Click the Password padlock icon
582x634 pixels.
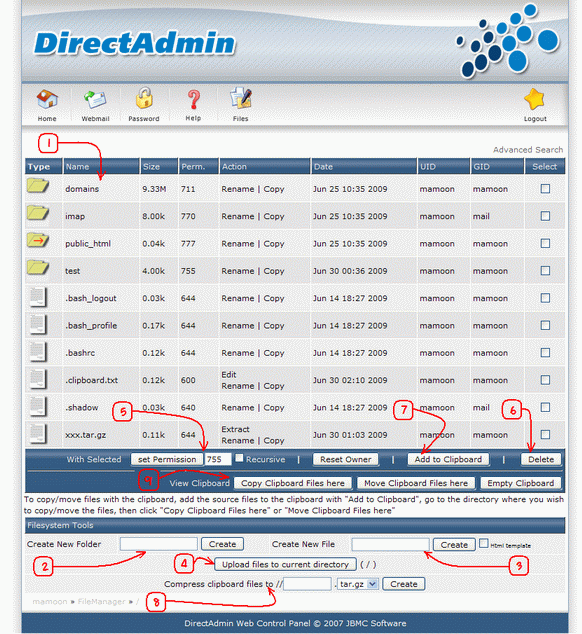144,98
